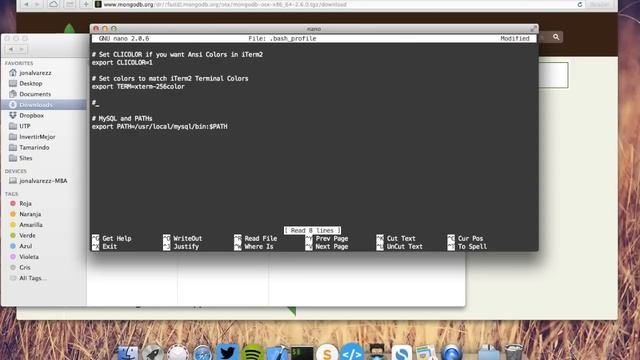Click the Safari back arrow
This screenshot has height=360, width=640.
(26, 4)
